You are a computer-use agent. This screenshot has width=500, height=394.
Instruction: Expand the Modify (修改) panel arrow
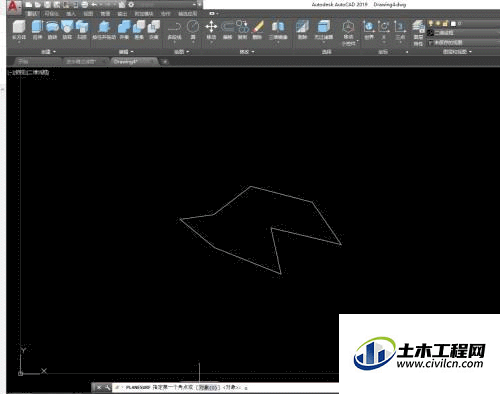pyautogui.click(x=253, y=52)
